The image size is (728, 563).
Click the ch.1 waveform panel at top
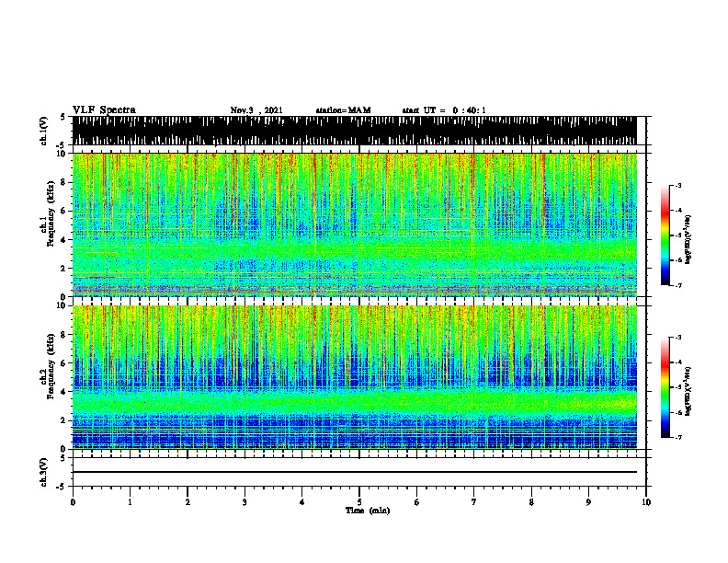coord(355,131)
